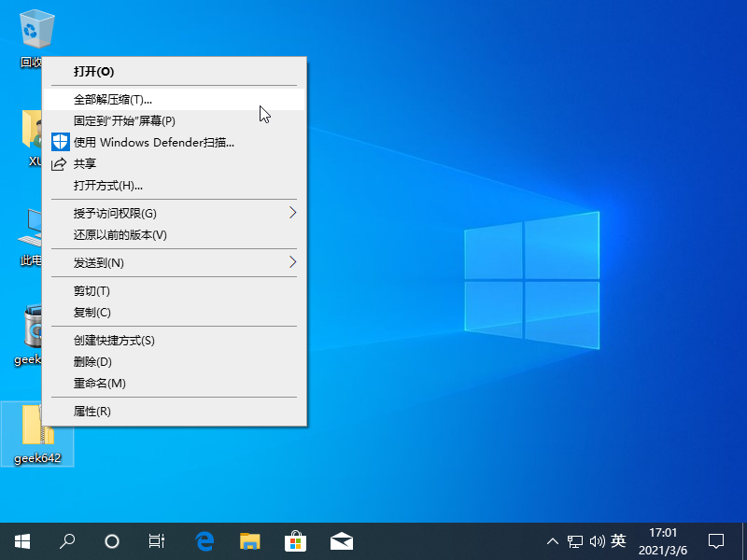Click the taskbar search magnifier icon
Screen dimensions: 747x560
click(x=67, y=540)
